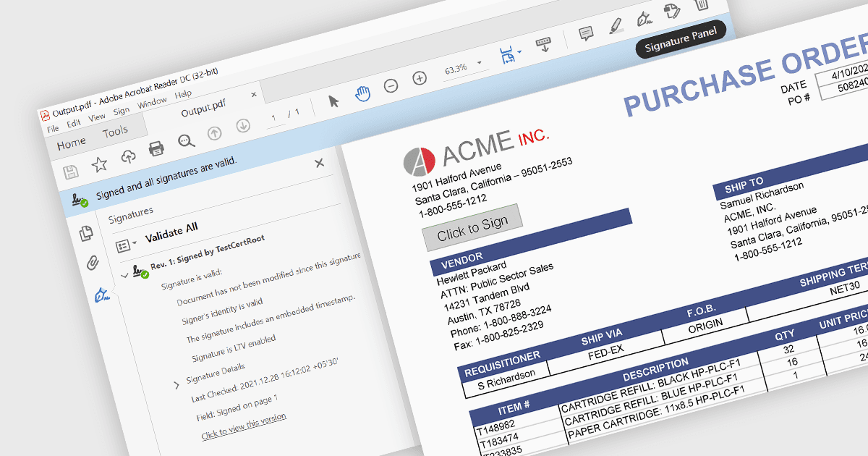The height and width of the screenshot is (456, 868).
Task: Click the Validate All button
Action: coord(171,232)
